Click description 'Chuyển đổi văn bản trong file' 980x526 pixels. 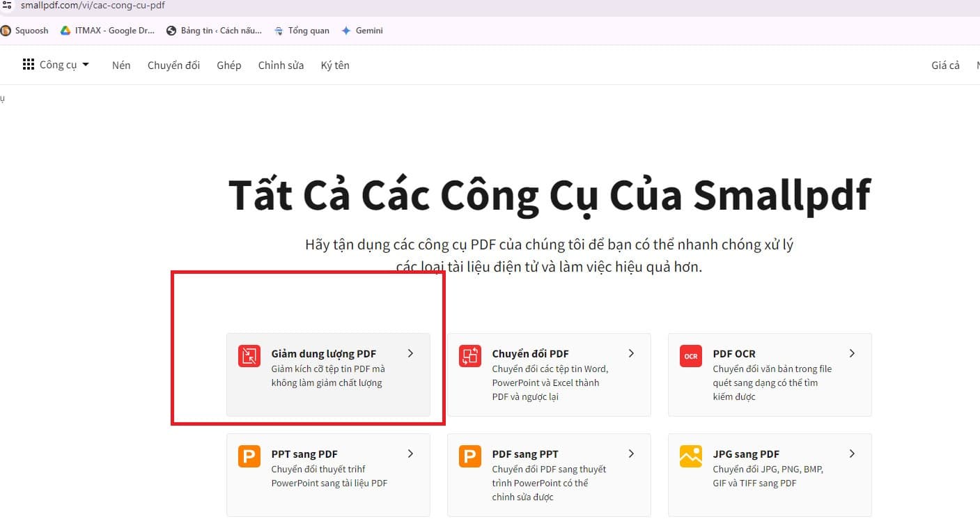click(x=772, y=383)
